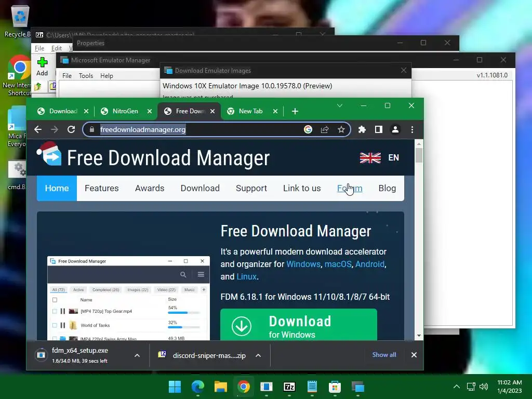The width and height of the screenshot is (532, 399).
Task: Close the NitroGen tab
Action: click(x=149, y=111)
